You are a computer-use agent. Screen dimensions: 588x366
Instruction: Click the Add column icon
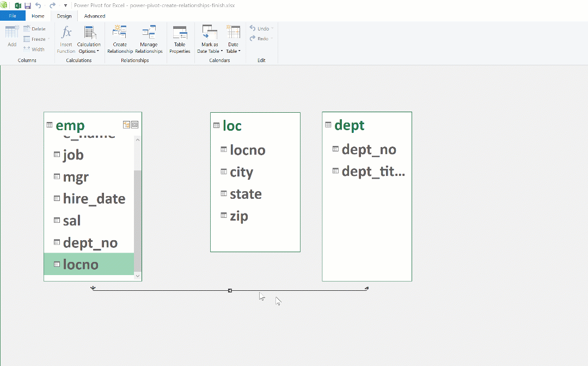11,33
